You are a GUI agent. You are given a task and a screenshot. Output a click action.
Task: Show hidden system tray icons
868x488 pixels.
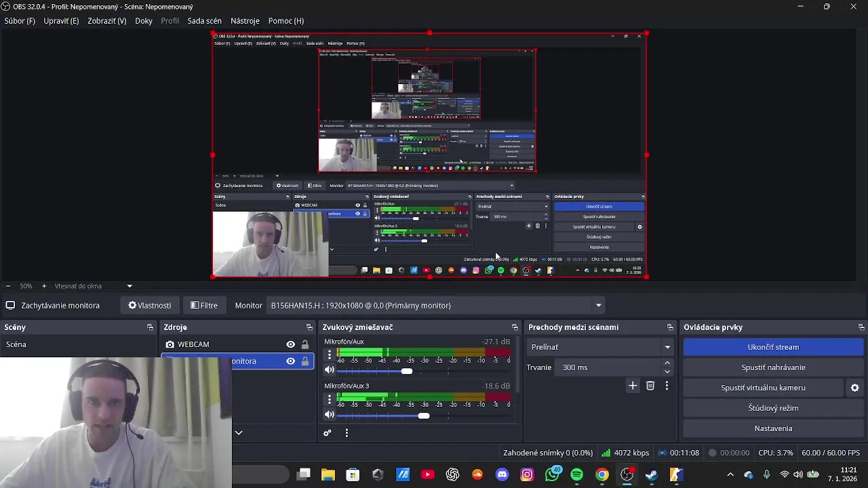(730, 474)
